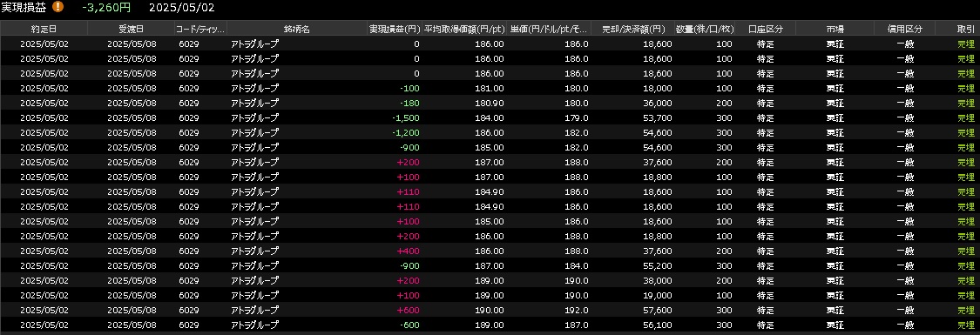
Task: Select the row with +400 realized profit
Action: [490, 251]
